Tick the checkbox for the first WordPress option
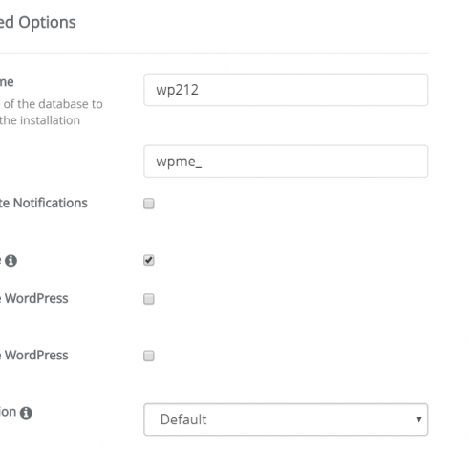Image resolution: width=472 pixels, height=476 pixels. pyautogui.click(x=149, y=299)
